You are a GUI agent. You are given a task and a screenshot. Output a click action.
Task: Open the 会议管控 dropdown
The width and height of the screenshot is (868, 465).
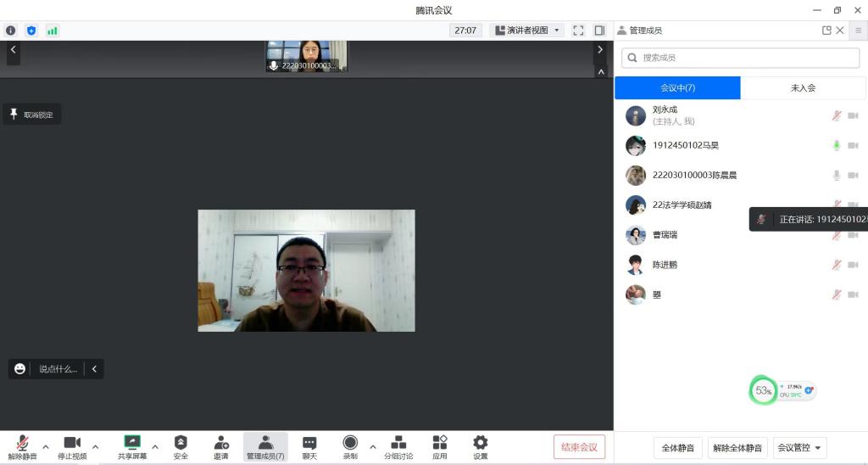[x=799, y=448]
